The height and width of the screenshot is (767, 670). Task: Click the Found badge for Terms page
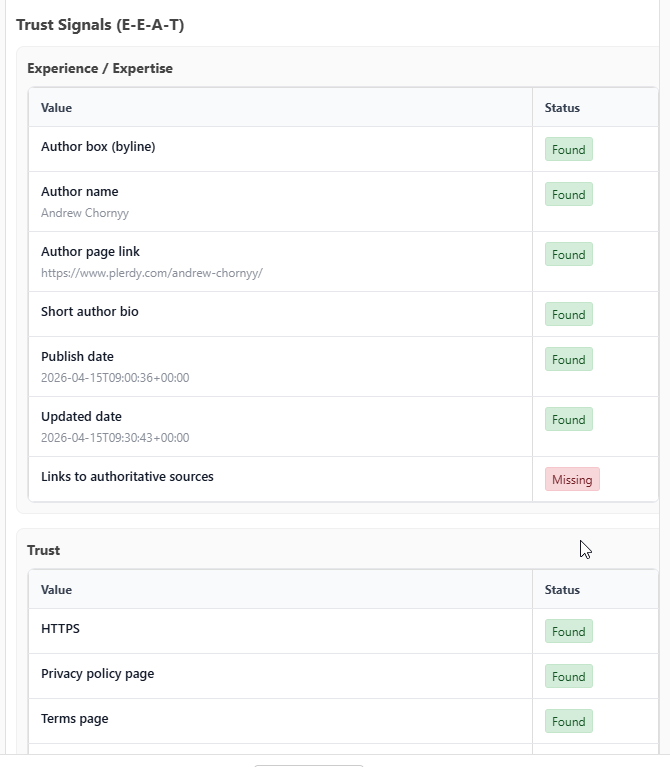[568, 722]
